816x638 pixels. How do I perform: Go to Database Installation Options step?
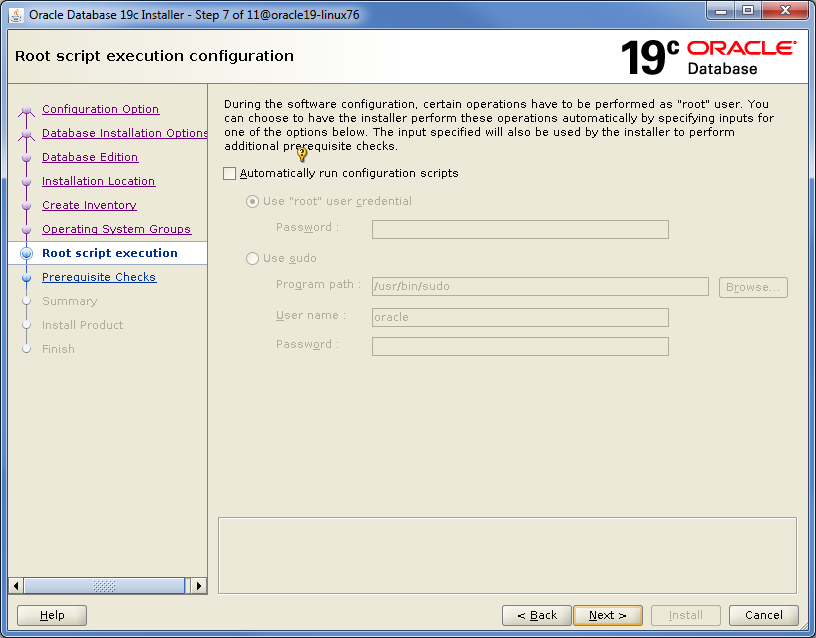[124, 134]
